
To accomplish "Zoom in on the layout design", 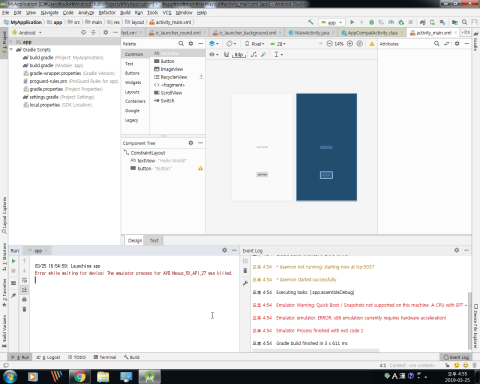I will point(350,44).
